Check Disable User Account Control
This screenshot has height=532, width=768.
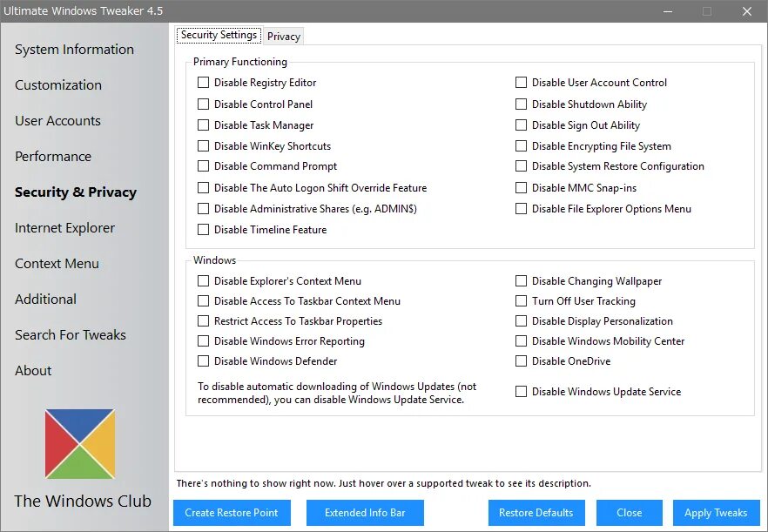tap(521, 83)
